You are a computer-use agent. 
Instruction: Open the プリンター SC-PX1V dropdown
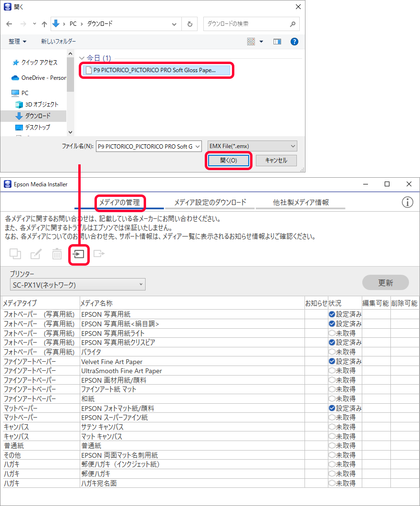point(77,285)
